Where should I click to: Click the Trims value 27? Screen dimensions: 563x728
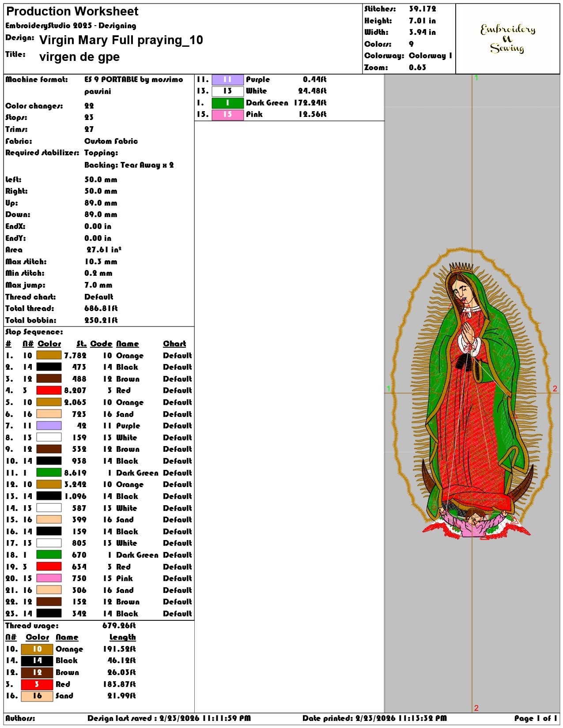point(89,129)
